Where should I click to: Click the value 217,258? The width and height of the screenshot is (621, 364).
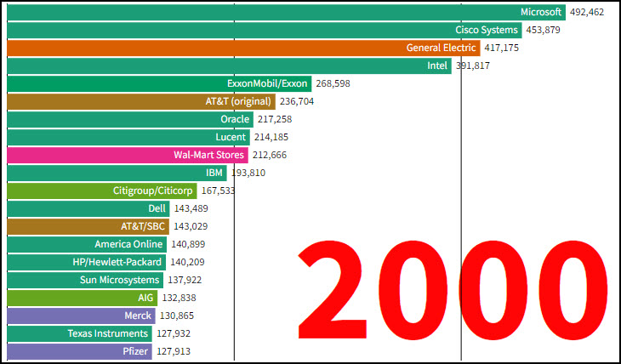[x=275, y=119]
